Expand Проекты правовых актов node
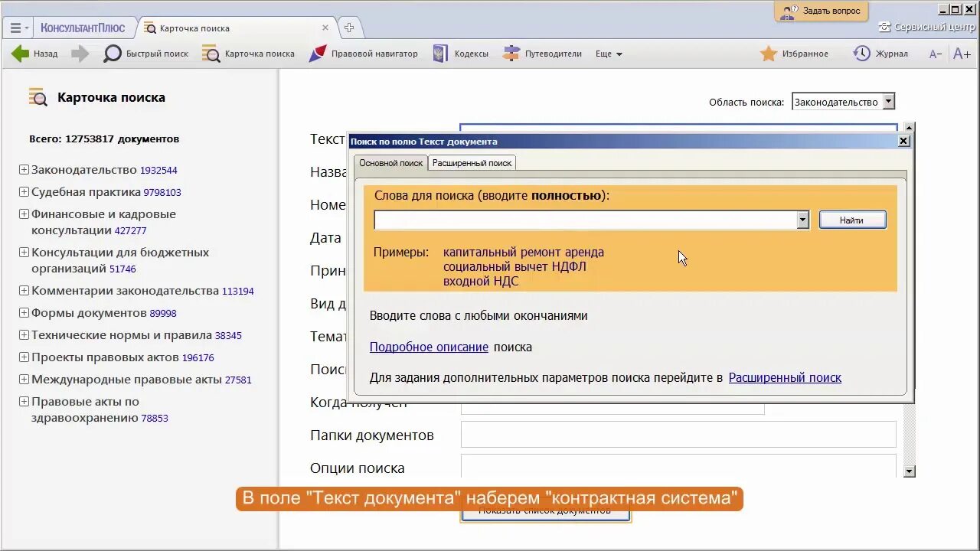Image resolution: width=980 pixels, height=551 pixels. [x=24, y=357]
